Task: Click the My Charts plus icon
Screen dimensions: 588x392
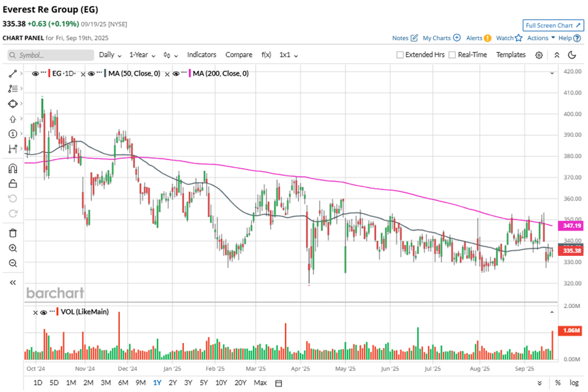Action: coord(457,38)
